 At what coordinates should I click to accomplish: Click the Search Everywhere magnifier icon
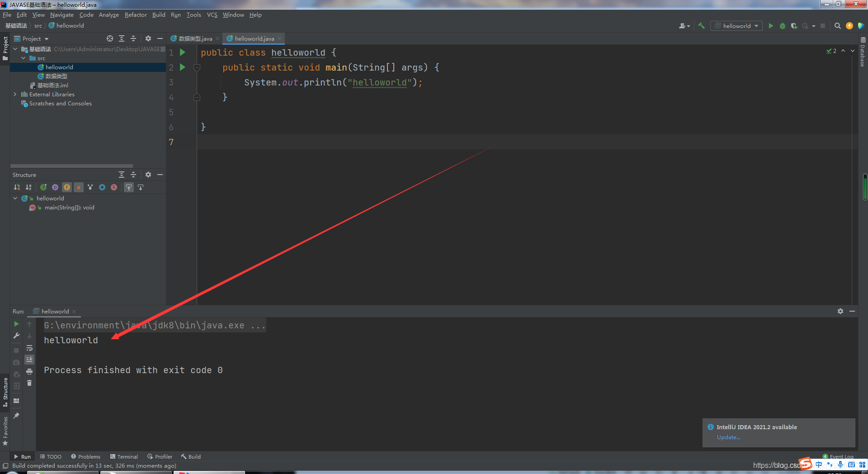837,26
